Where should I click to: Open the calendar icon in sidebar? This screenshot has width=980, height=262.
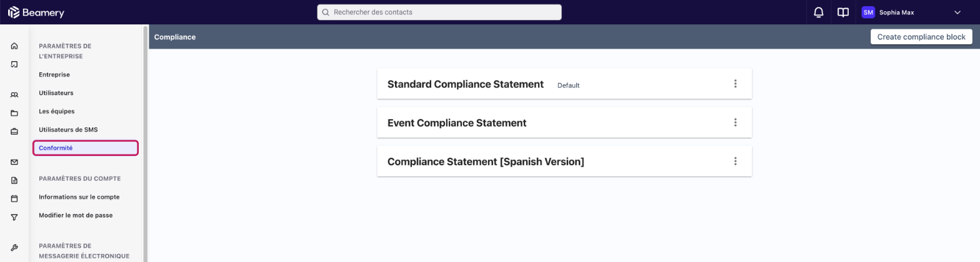point(14,199)
